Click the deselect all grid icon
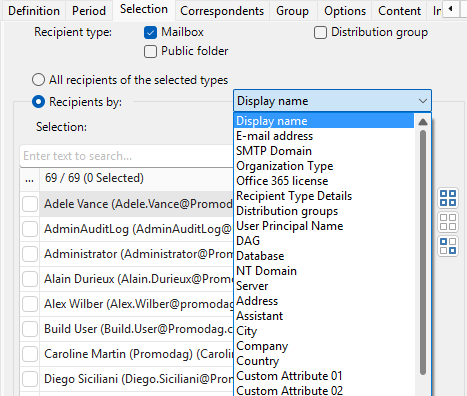The image size is (467, 396). pyautogui.click(x=448, y=222)
